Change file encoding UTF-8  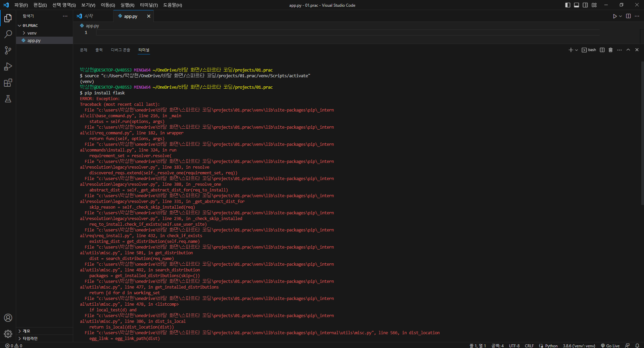[x=514, y=346]
